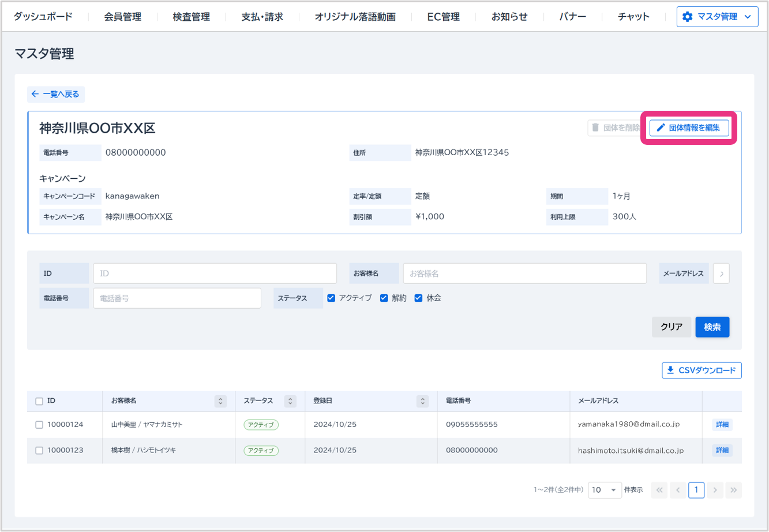Uncheck the 解約 status checkbox
This screenshot has height=532, width=769.
click(x=384, y=298)
